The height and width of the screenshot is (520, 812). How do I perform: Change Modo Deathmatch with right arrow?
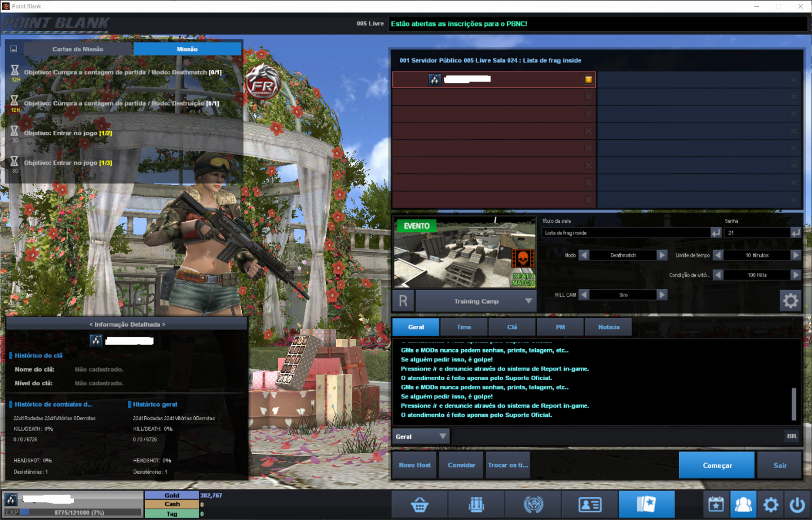coord(663,255)
